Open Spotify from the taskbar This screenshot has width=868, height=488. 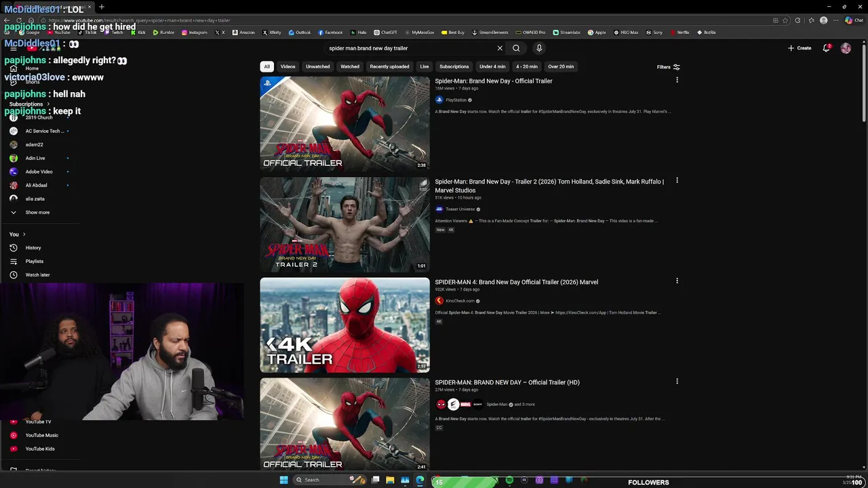(x=509, y=481)
